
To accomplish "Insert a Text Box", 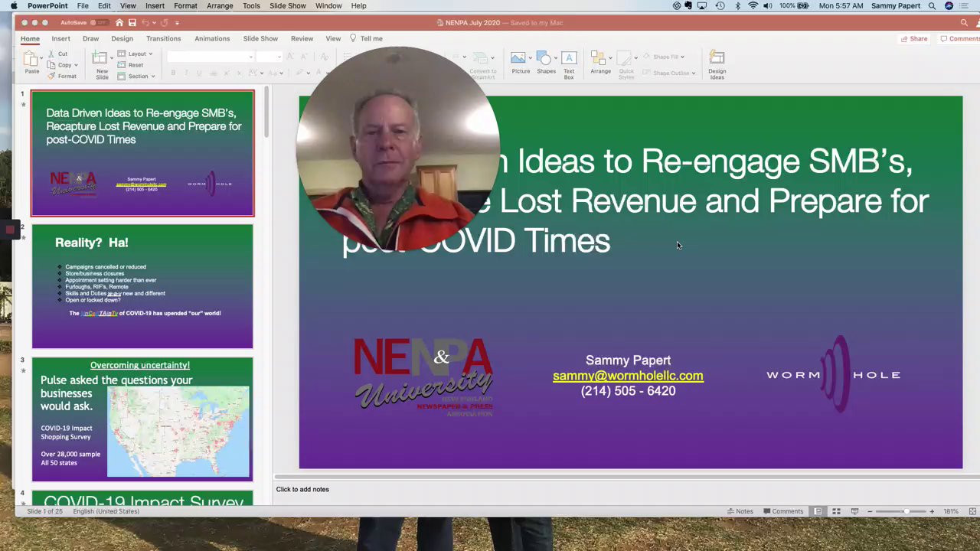I will (x=569, y=64).
